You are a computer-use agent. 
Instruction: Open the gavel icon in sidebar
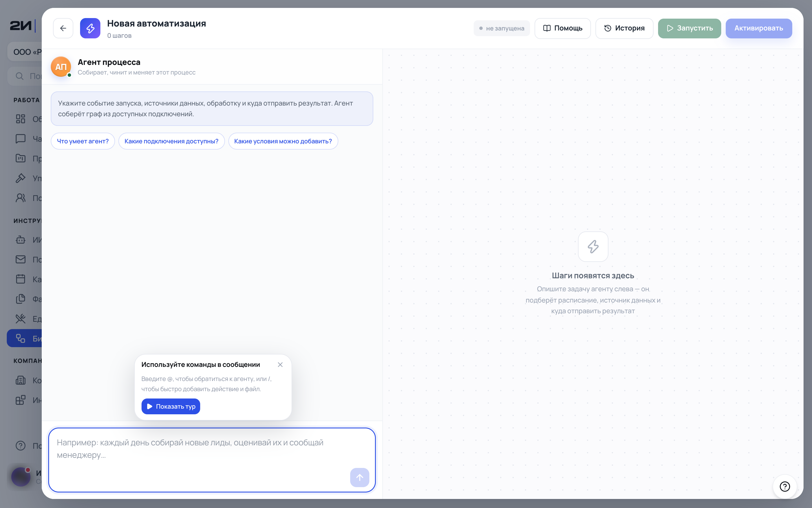21,178
